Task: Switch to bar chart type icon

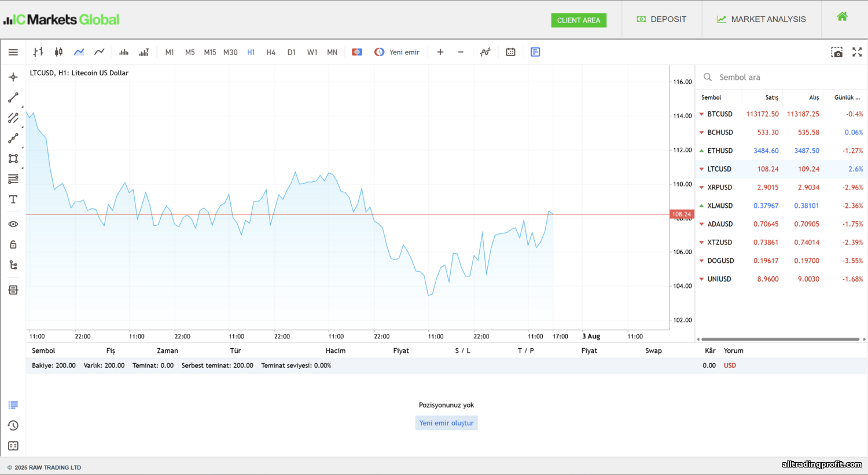Action: pos(38,52)
